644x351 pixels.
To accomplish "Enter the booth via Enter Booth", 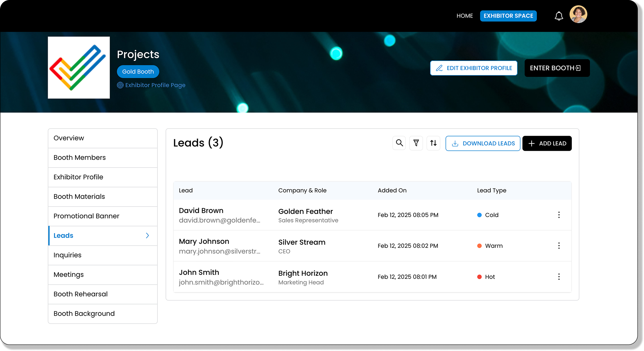I will click(557, 68).
